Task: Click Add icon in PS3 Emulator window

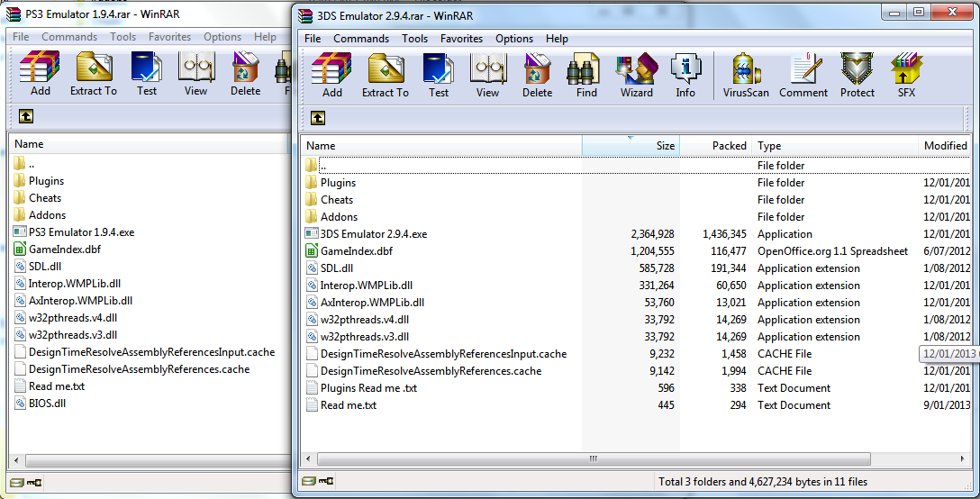Action: tap(40, 74)
